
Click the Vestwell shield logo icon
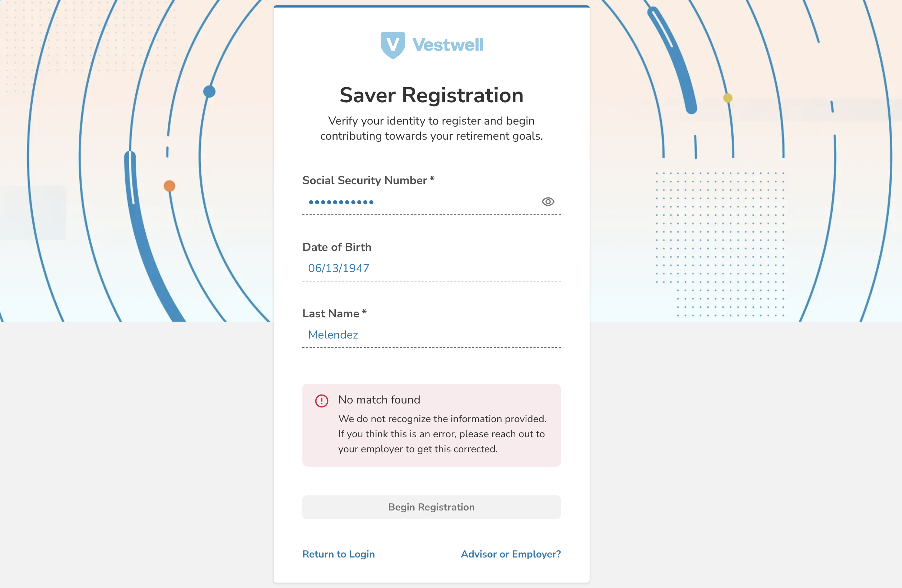(392, 45)
